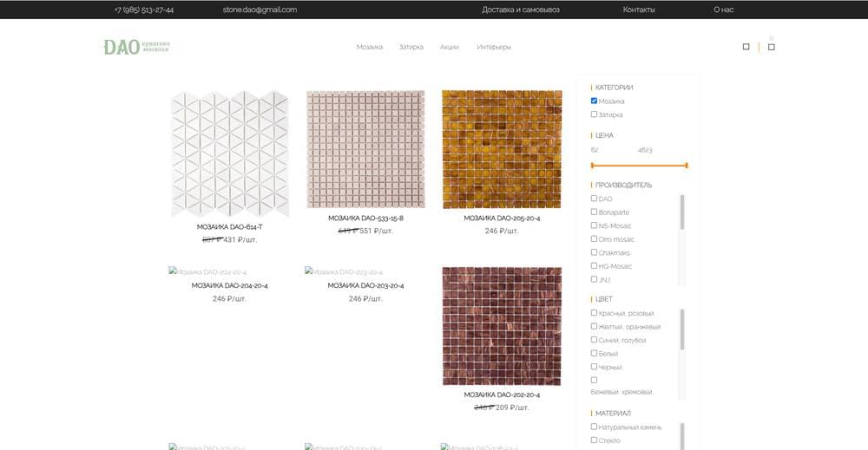The width and height of the screenshot is (868, 450).
Task: Click the phone number +7 (985) 513-27-44
Action: 144,10
